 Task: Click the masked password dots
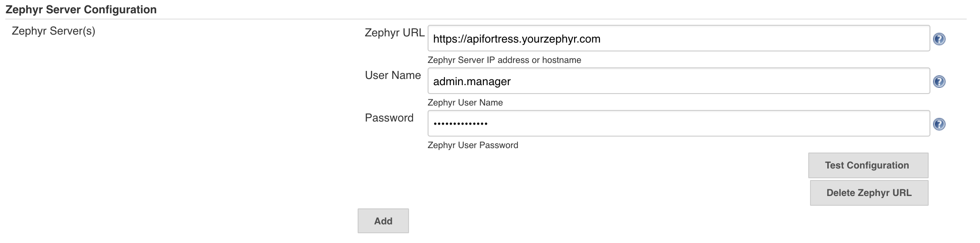point(460,124)
